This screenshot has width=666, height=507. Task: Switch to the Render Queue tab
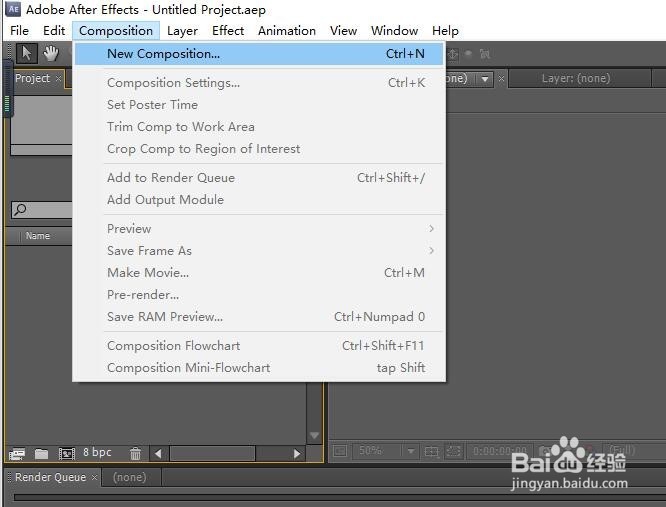(51, 477)
